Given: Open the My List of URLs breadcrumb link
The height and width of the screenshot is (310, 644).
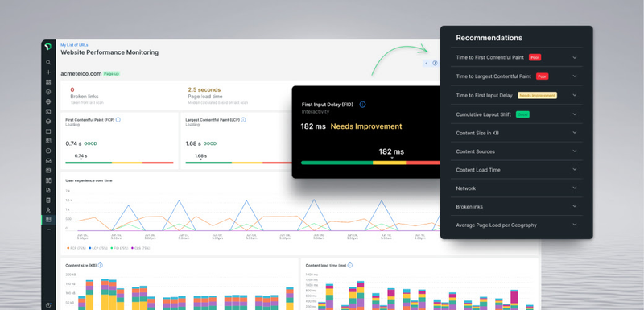Looking at the screenshot, I should pos(74,45).
